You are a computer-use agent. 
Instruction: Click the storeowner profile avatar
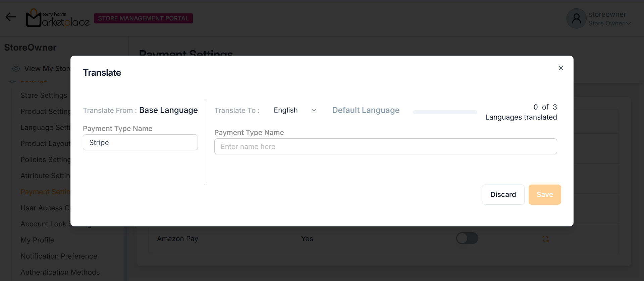[x=576, y=18]
